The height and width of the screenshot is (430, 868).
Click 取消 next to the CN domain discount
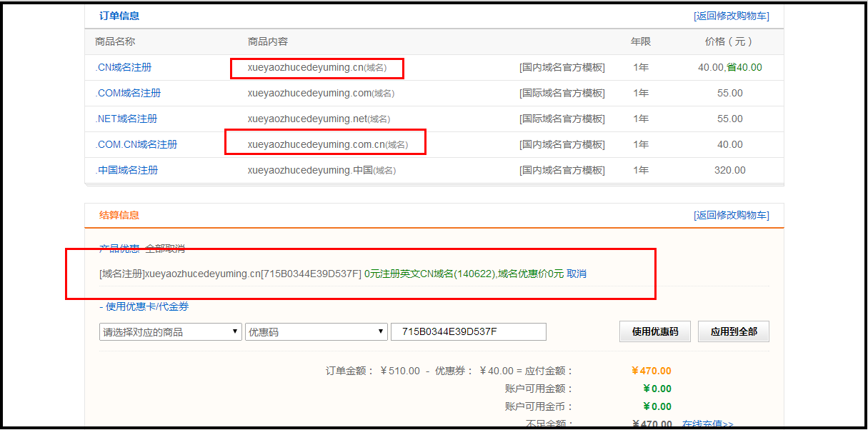click(x=577, y=274)
